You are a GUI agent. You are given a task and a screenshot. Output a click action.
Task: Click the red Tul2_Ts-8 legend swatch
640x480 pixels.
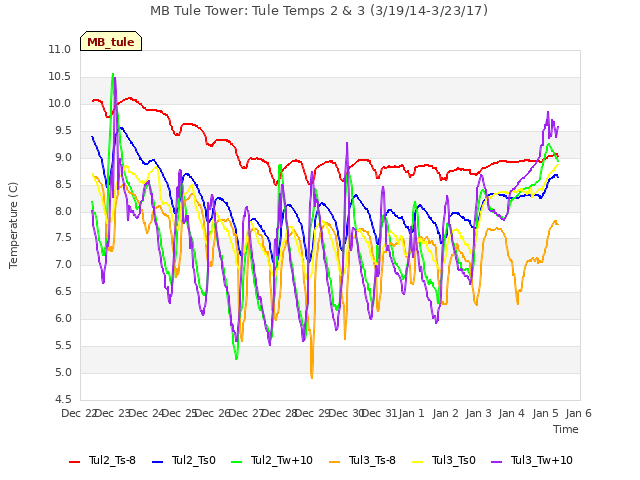[75, 461]
